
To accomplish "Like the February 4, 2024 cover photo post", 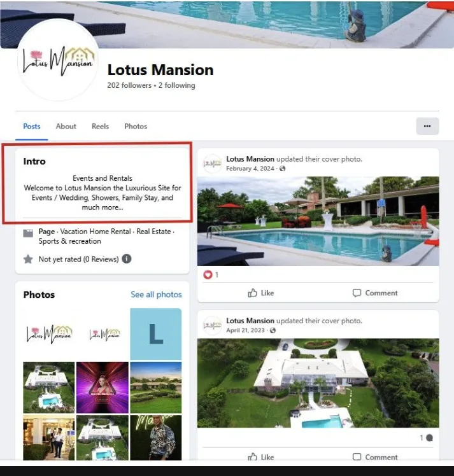I will coord(261,293).
